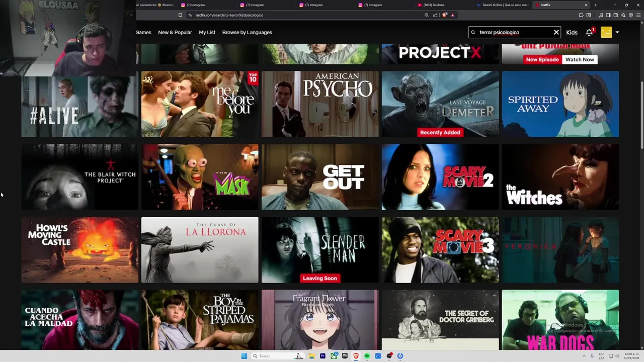The height and width of the screenshot is (362, 644).
Task: Open Browse by Languages
Action: click(247, 32)
